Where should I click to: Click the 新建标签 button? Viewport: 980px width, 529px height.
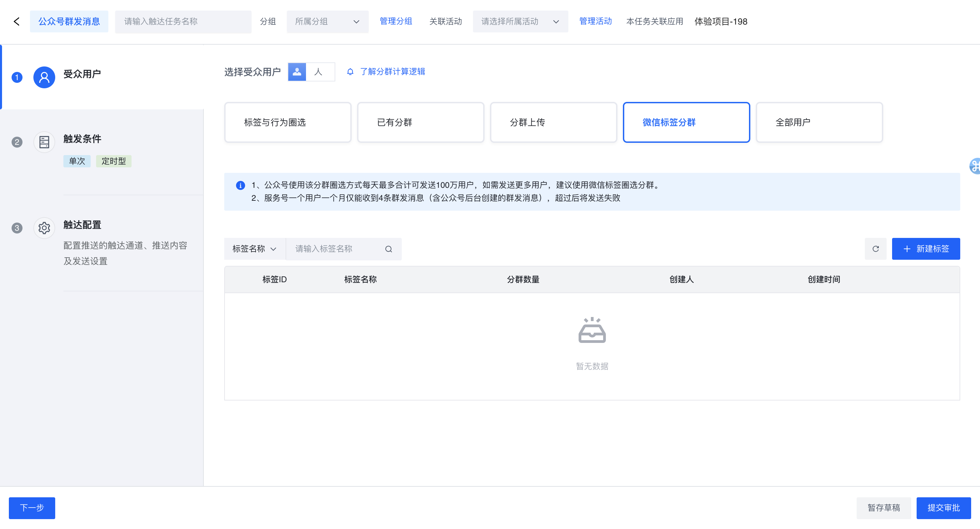click(x=925, y=249)
